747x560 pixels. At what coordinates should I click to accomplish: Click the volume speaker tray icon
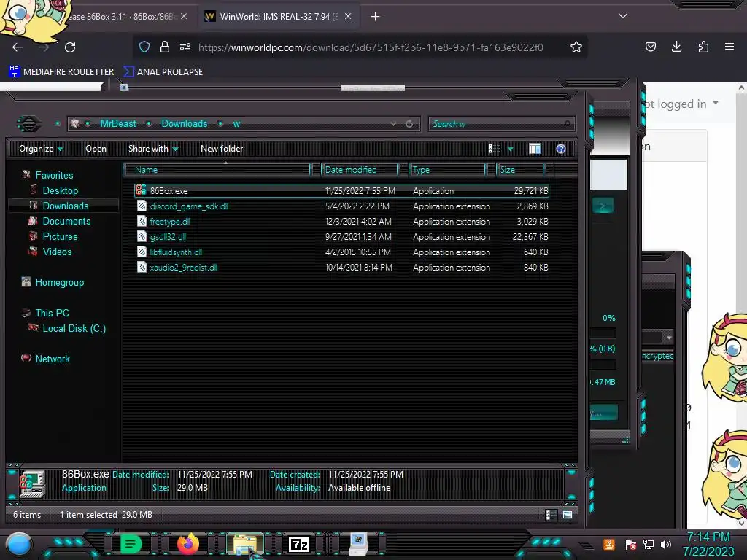(666, 544)
